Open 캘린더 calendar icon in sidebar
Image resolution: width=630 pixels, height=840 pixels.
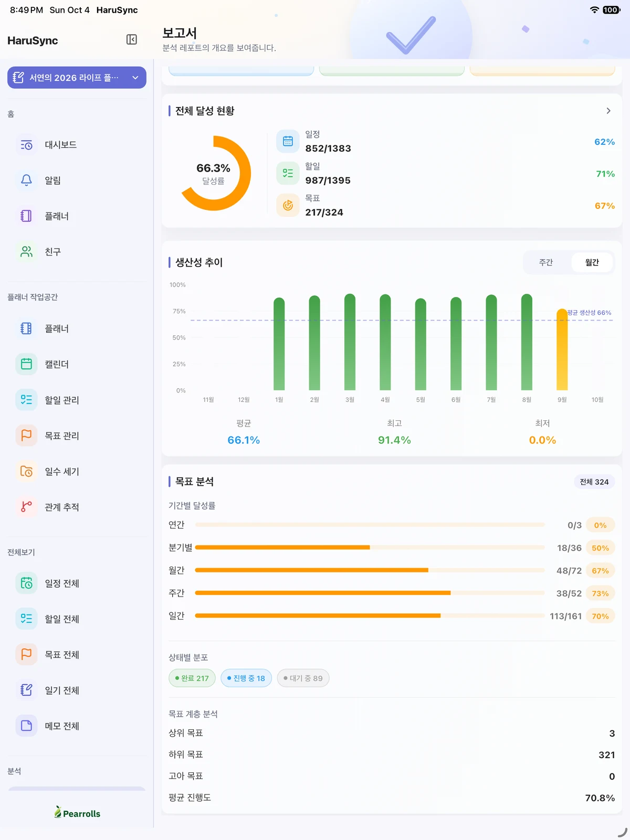pyautogui.click(x=26, y=364)
